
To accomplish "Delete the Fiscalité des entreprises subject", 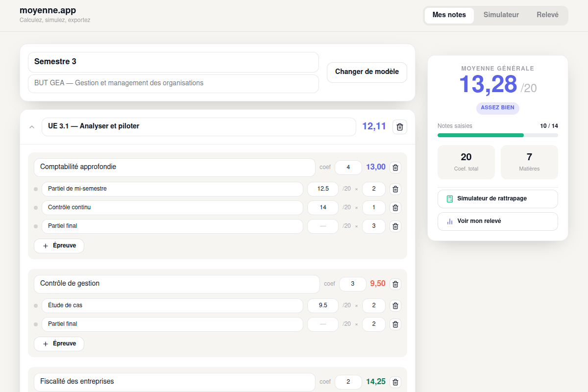I will (x=395, y=382).
